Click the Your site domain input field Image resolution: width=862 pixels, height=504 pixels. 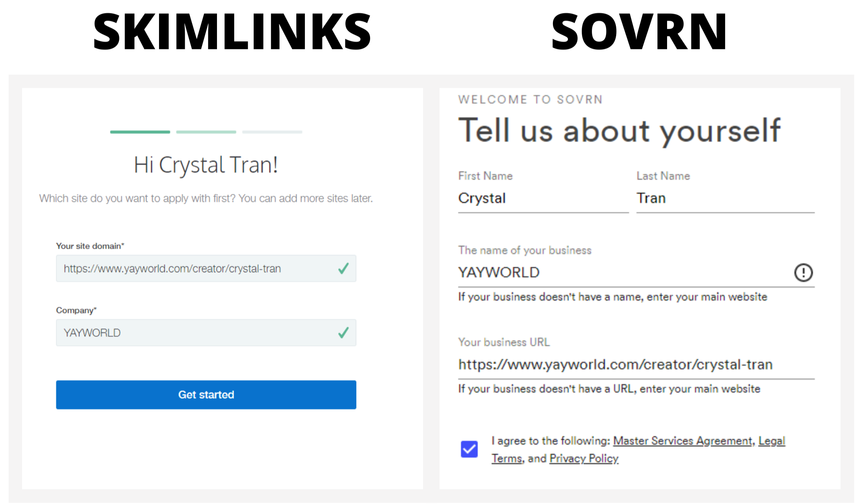click(x=206, y=268)
